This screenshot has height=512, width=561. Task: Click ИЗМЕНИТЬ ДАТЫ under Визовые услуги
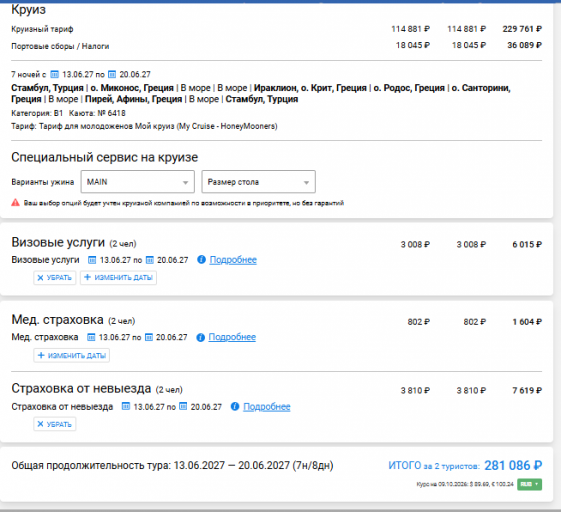pos(118,278)
